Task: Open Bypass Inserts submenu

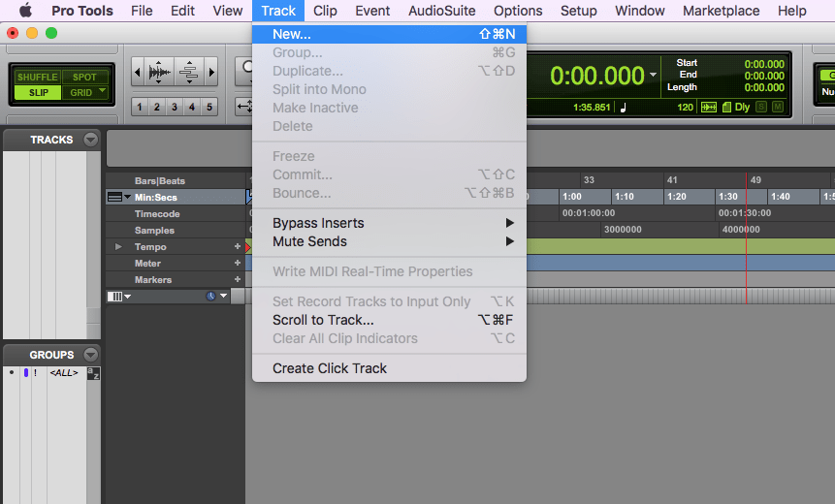Action: [389, 223]
